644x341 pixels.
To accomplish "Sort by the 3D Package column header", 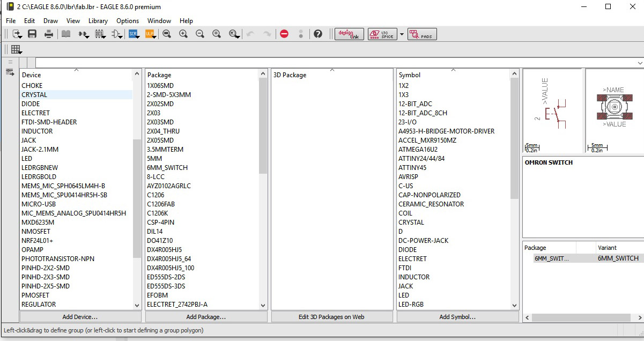I will 332,75.
